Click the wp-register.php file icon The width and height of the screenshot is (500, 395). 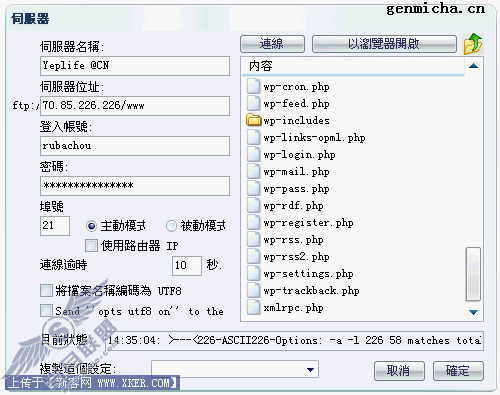click(x=253, y=222)
